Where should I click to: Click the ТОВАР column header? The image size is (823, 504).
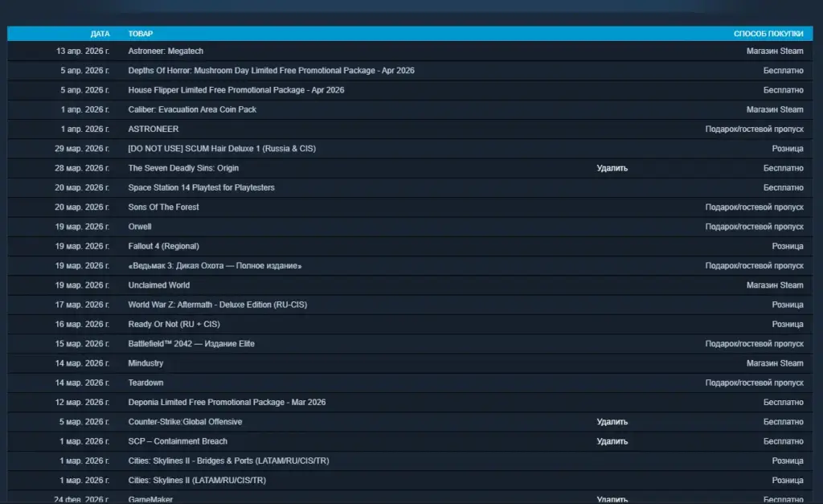click(x=141, y=34)
